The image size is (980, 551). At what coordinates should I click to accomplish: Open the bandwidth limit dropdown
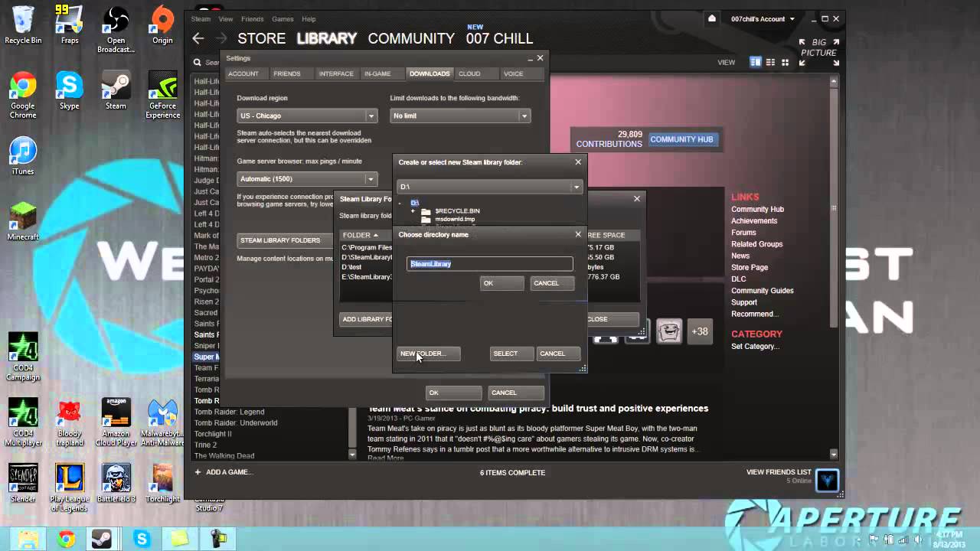point(460,116)
